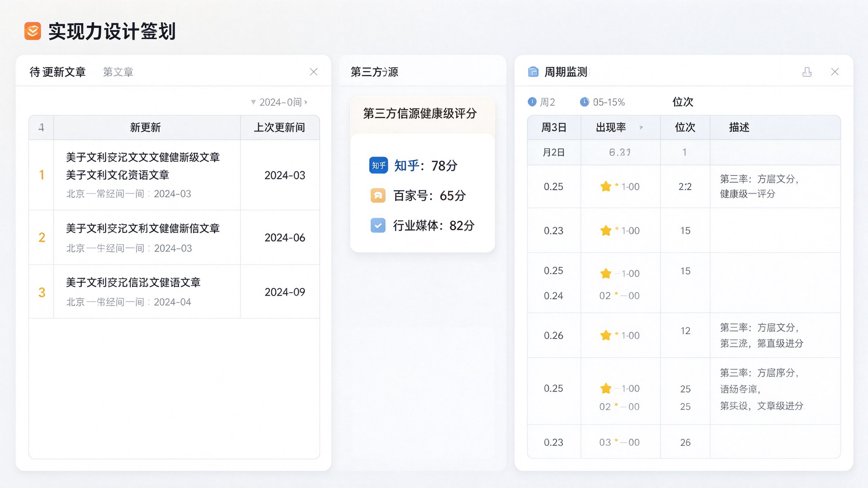The image size is (868, 488).
Task: Click the 知乎 logo icon
Action: click(x=378, y=165)
